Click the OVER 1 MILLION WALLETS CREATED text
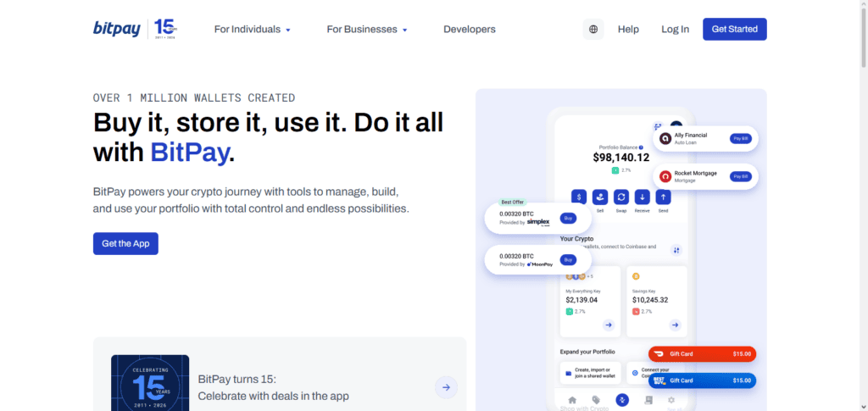The width and height of the screenshot is (868, 411). point(194,98)
